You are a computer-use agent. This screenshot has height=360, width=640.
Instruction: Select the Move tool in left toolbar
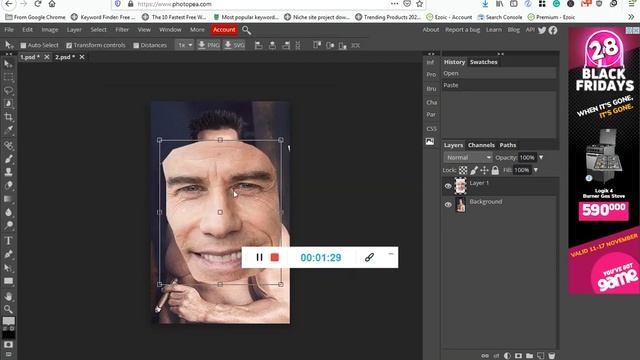click(x=8, y=64)
